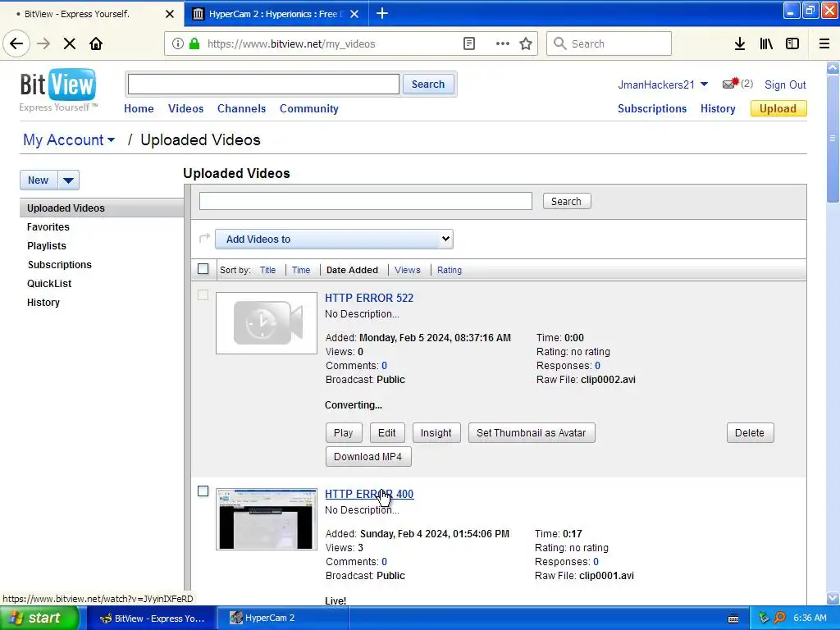Close the BitView browser tab

click(x=169, y=15)
